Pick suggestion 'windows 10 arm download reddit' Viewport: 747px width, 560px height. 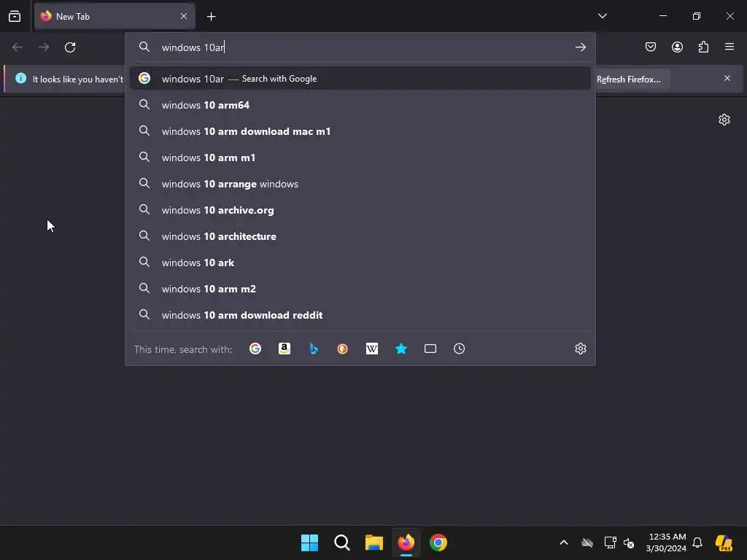(x=360, y=314)
